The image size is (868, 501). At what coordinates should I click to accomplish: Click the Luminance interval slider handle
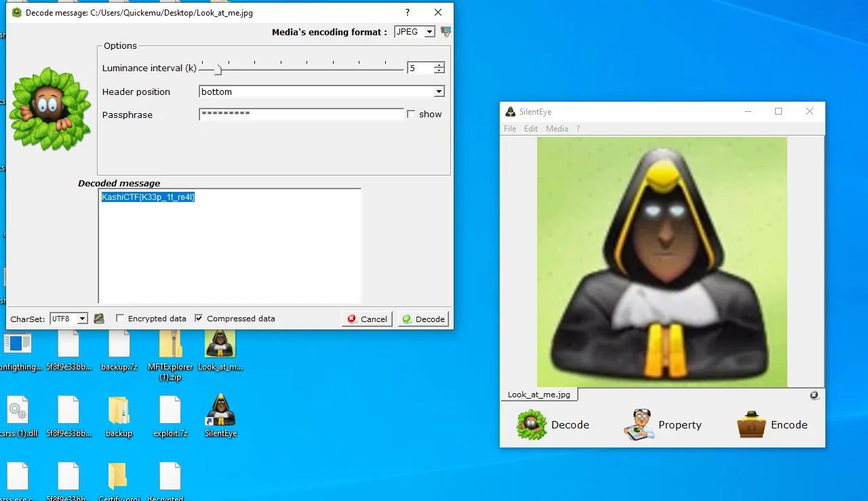[x=218, y=68]
